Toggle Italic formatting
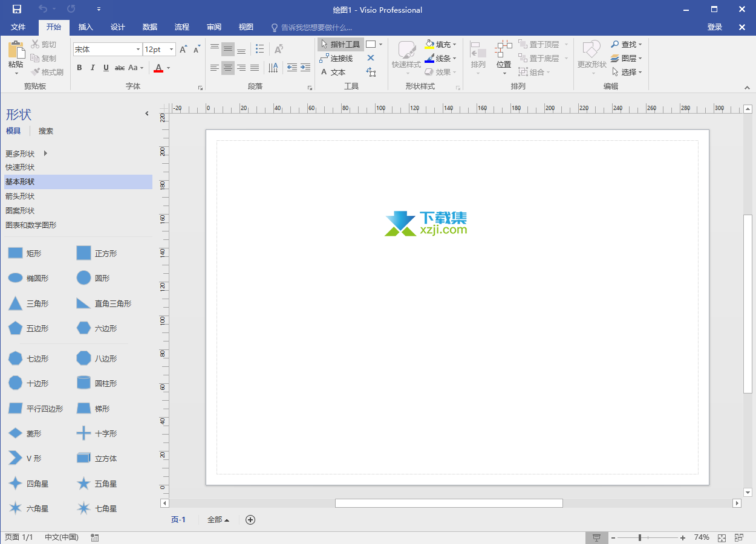The image size is (756, 544). tap(93, 68)
